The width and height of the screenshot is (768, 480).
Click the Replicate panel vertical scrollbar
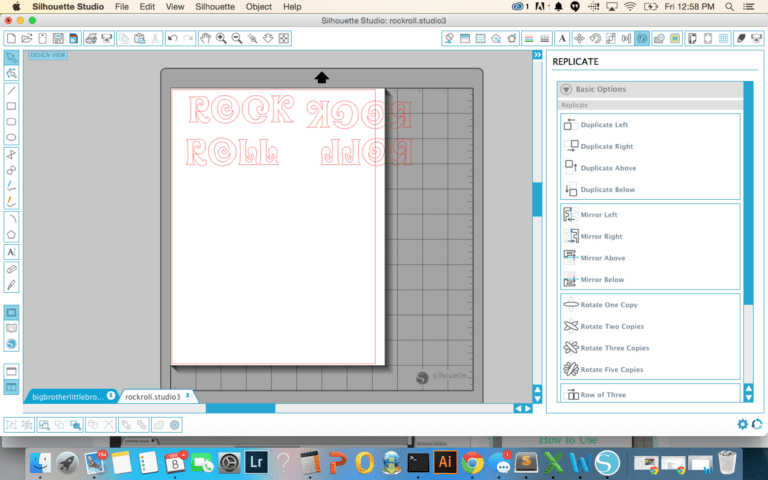coord(748,192)
